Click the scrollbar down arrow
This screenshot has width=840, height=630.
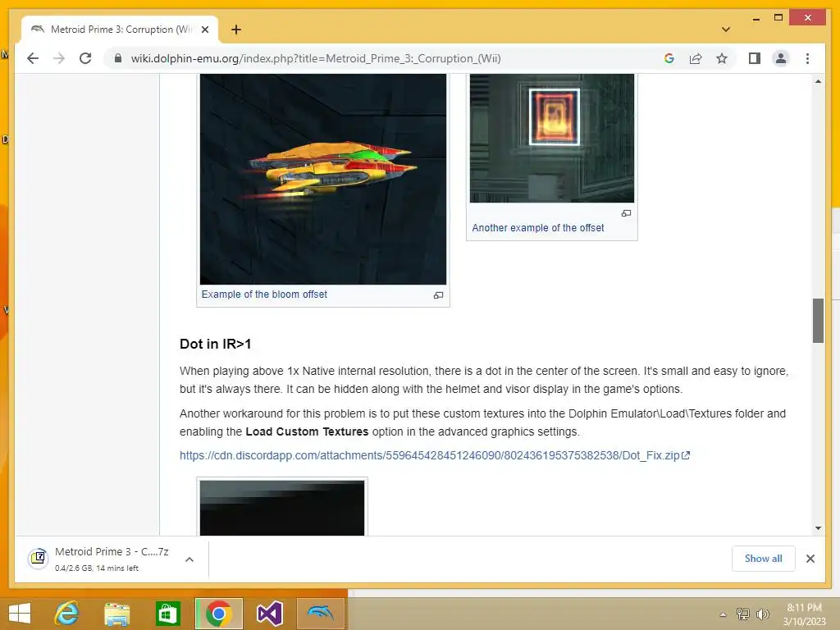818,528
